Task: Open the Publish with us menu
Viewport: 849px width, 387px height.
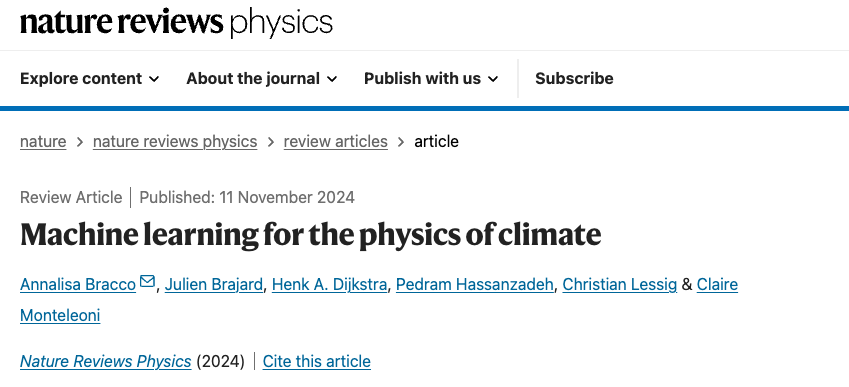Action: click(x=431, y=79)
